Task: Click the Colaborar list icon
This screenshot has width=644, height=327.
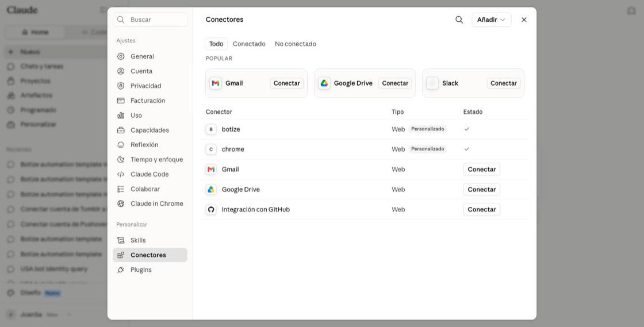Action: [x=121, y=188]
